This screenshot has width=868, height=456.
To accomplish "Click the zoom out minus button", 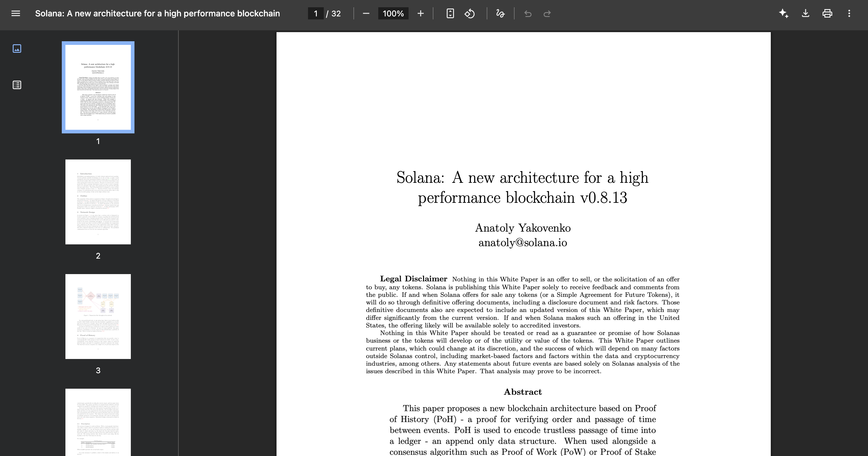I will [x=366, y=13].
